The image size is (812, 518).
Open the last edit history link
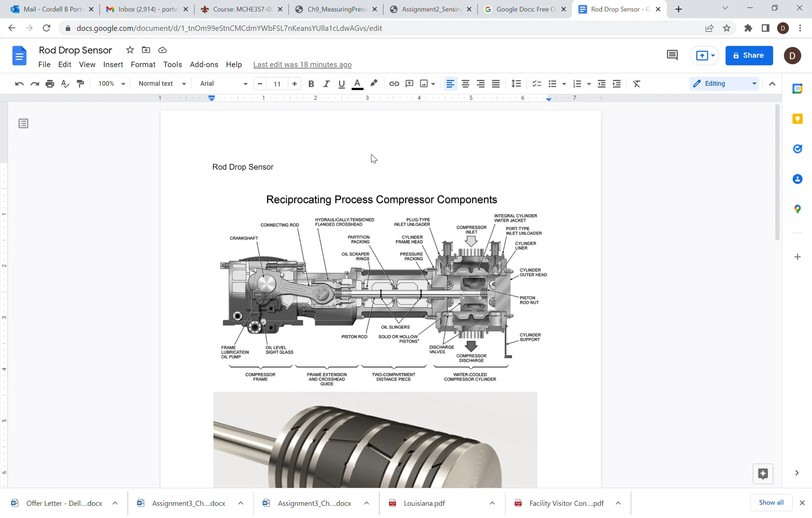point(302,64)
